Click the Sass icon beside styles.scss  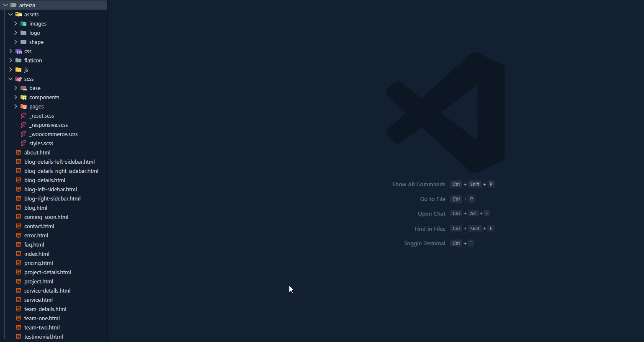point(23,144)
